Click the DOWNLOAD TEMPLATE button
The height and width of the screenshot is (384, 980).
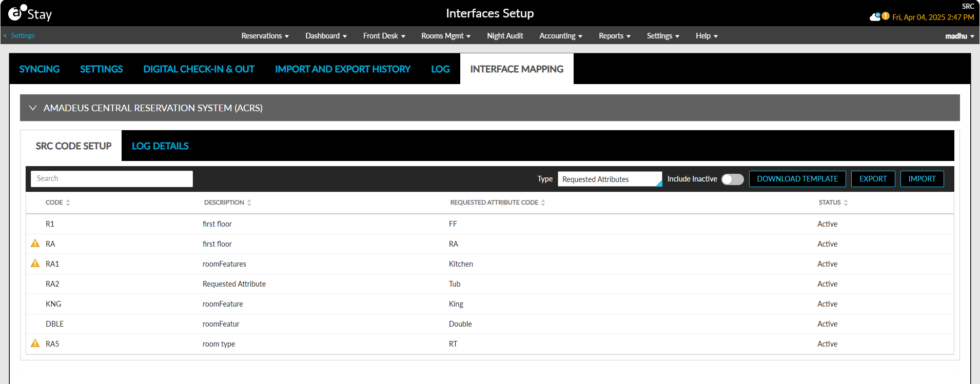pyautogui.click(x=797, y=179)
